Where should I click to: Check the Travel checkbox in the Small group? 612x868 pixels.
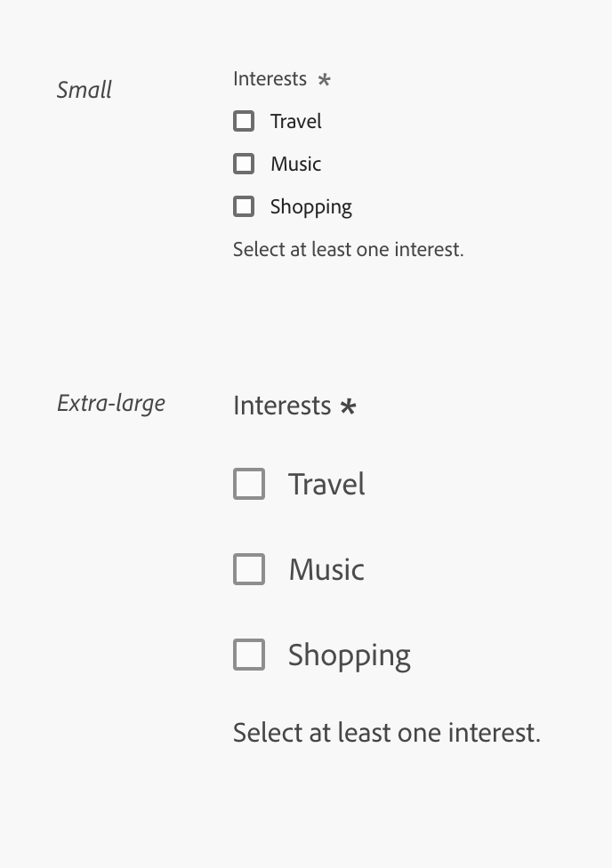tap(244, 121)
